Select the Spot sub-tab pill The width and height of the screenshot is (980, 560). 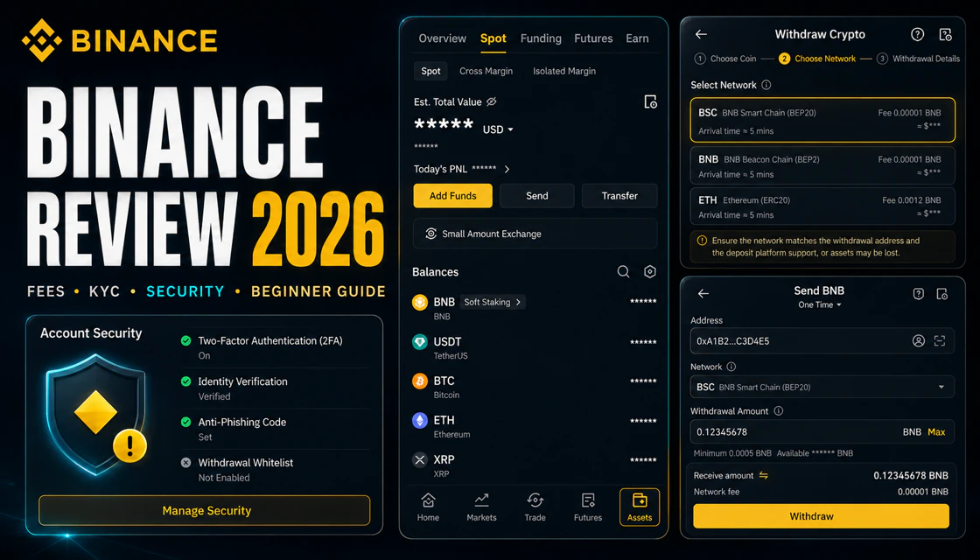tap(430, 71)
